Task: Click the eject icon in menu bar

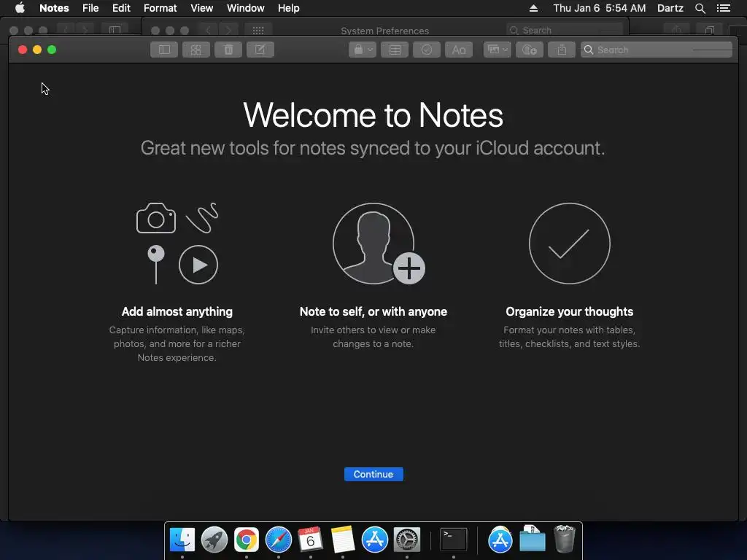Action: [533, 8]
